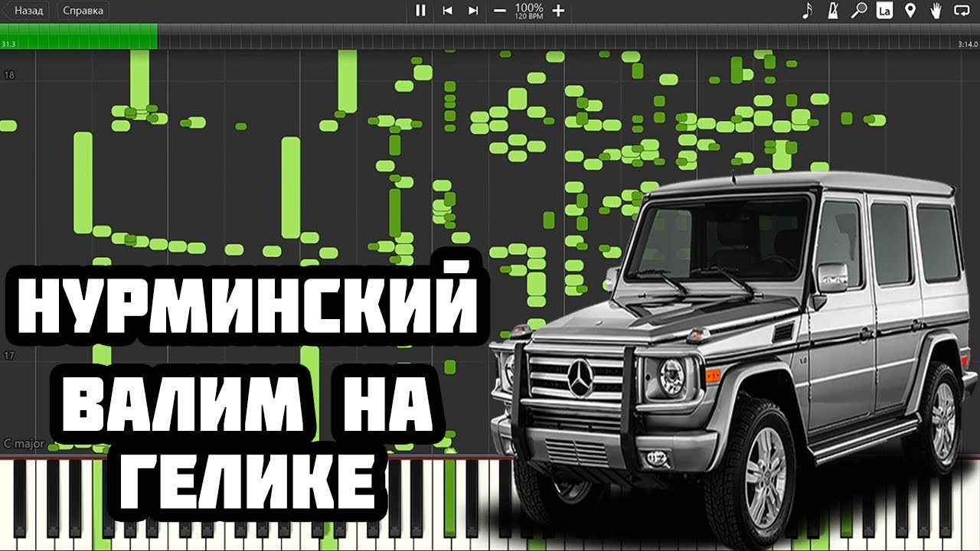Open the hand selection icon
Screen dimensions: 980x551
pos(935,11)
